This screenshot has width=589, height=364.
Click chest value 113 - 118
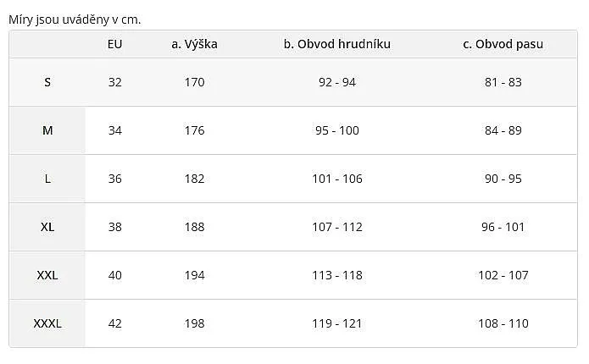coord(337,275)
